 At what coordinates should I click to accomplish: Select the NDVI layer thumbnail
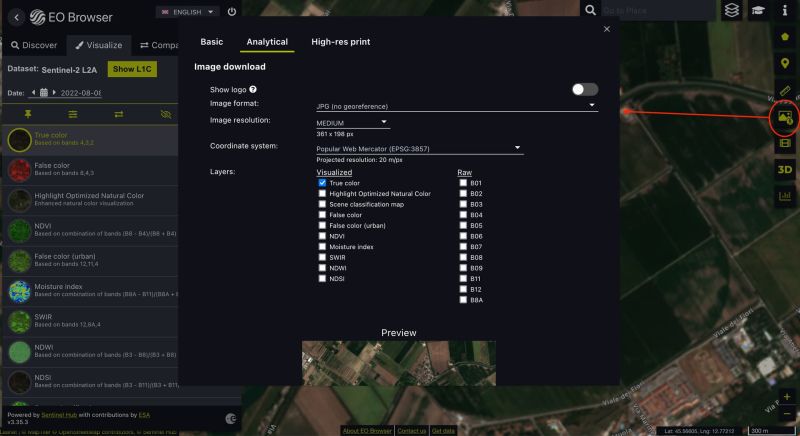[19, 230]
